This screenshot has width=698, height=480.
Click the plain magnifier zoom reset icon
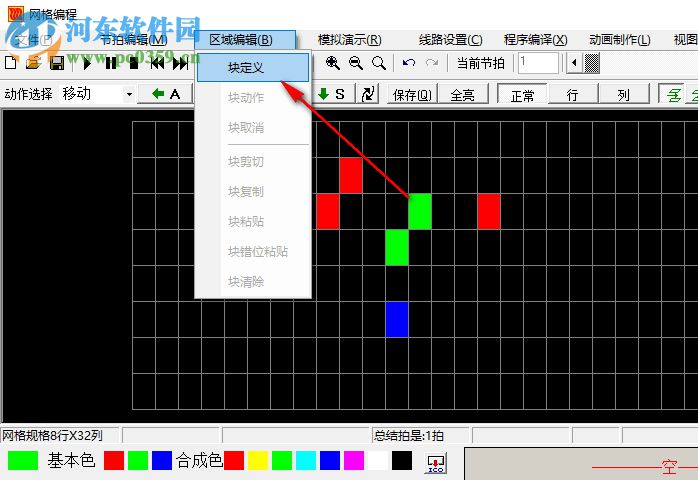pyautogui.click(x=379, y=63)
